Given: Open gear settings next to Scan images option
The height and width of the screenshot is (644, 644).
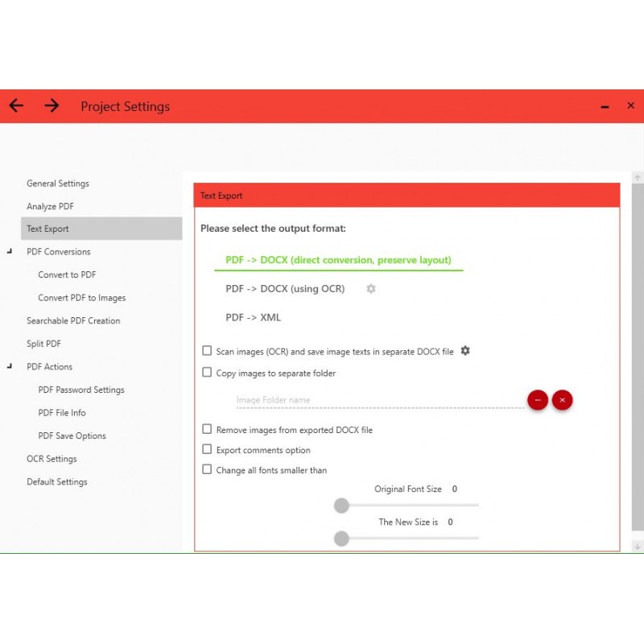Looking at the screenshot, I should (x=465, y=351).
